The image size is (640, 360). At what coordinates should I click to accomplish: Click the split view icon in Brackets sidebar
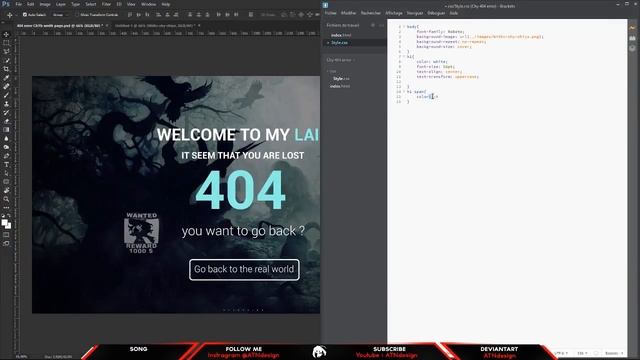(x=382, y=25)
